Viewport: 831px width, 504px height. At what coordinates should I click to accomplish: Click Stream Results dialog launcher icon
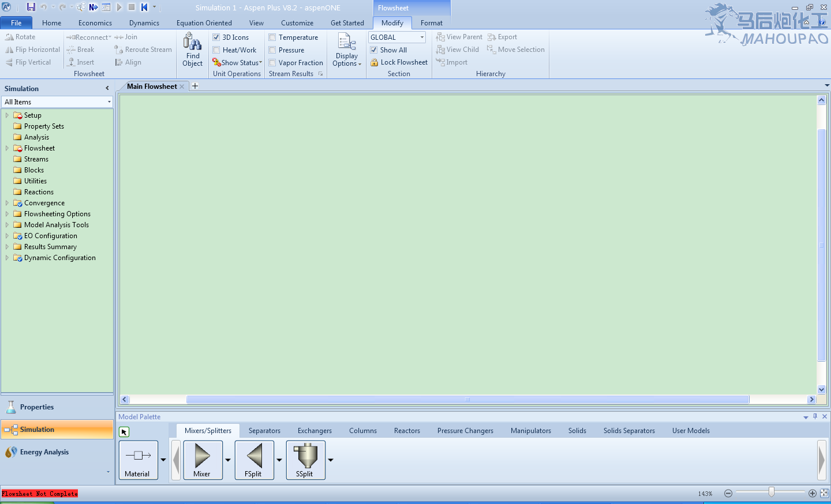(x=320, y=74)
